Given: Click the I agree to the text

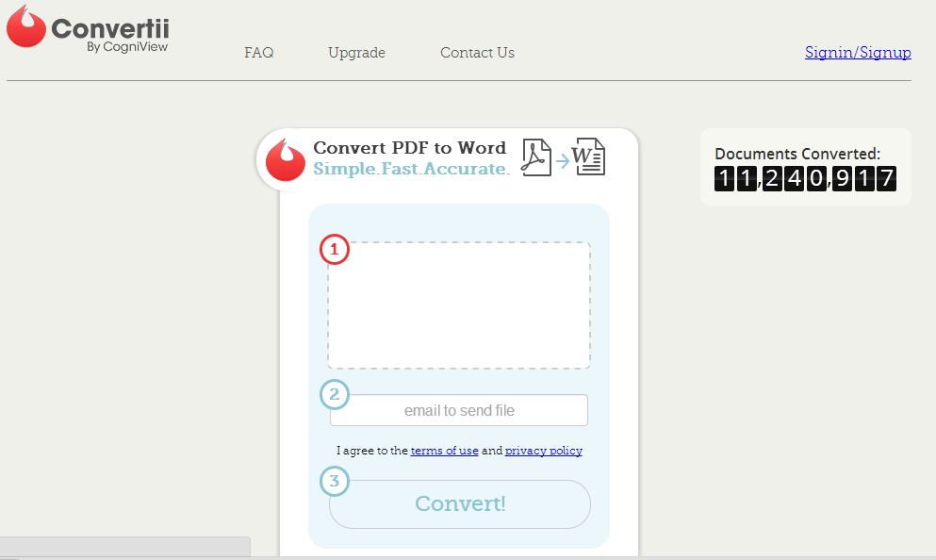Looking at the screenshot, I should [372, 451].
